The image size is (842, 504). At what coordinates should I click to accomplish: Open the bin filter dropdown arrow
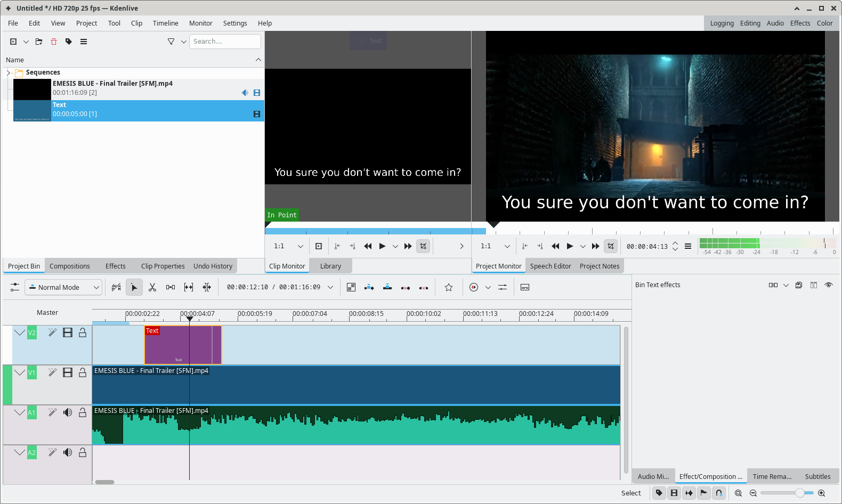184,42
